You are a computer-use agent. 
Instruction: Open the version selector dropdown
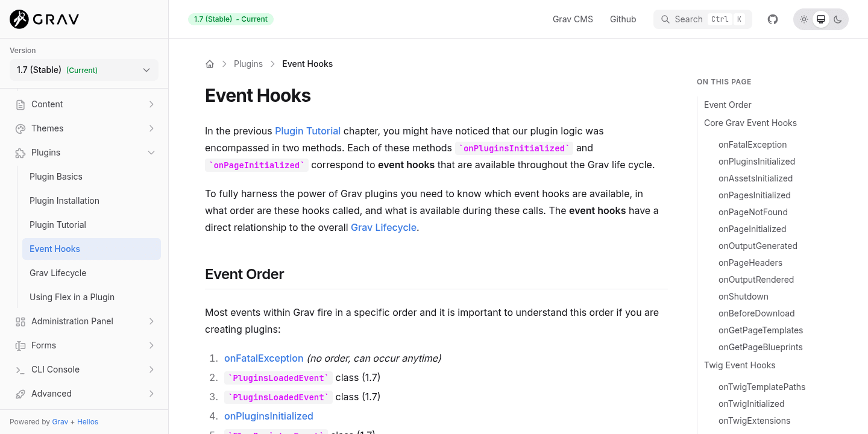click(84, 70)
